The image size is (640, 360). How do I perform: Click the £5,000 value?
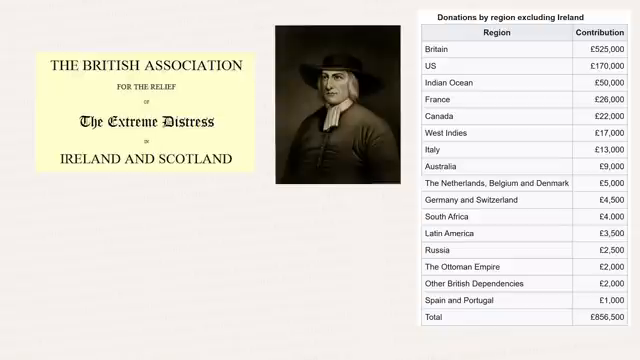click(611, 183)
